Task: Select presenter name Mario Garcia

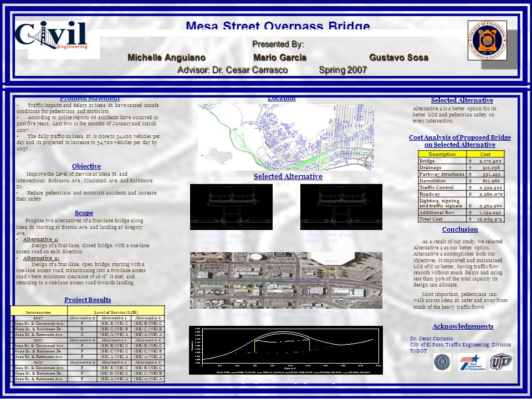Action: 280,58
